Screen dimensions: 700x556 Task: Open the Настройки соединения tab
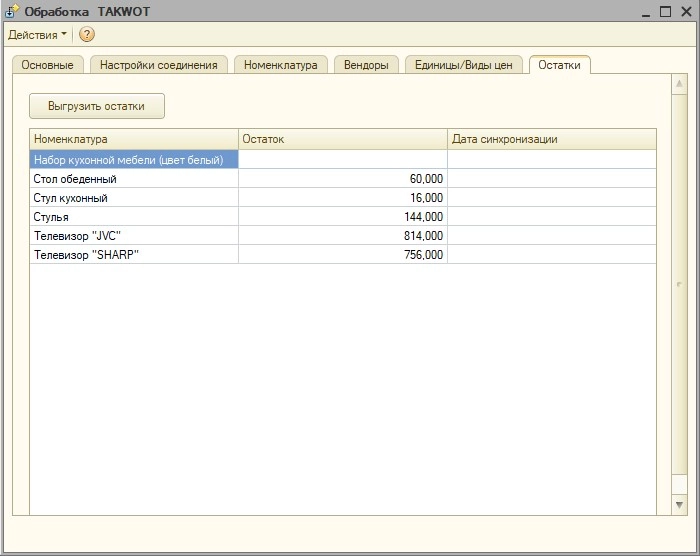click(x=158, y=65)
